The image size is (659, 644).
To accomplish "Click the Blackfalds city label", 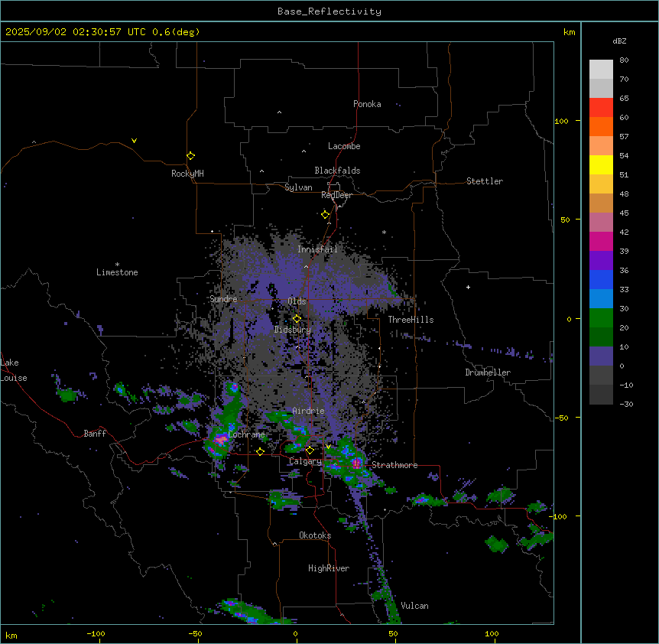I will (x=337, y=171).
